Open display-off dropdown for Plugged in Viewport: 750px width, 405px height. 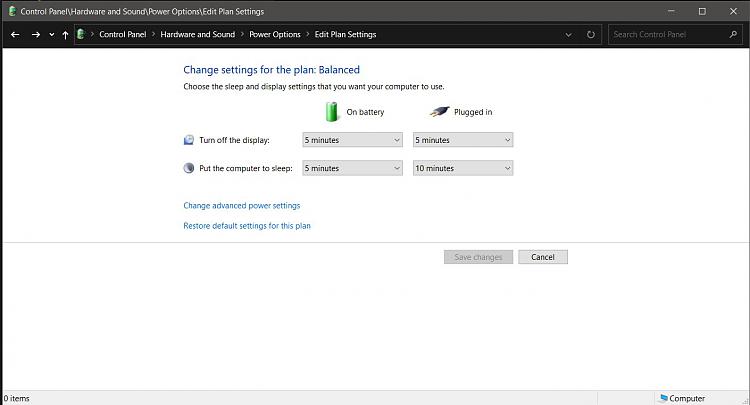463,140
